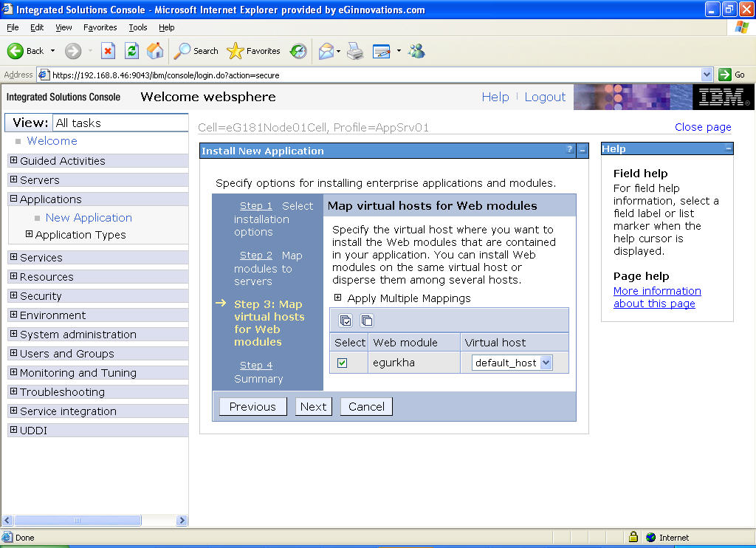Open the New Application link in the navigation tree
This screenshot has height=548, width=756.
pyautogui.click(x=89, y=218)
